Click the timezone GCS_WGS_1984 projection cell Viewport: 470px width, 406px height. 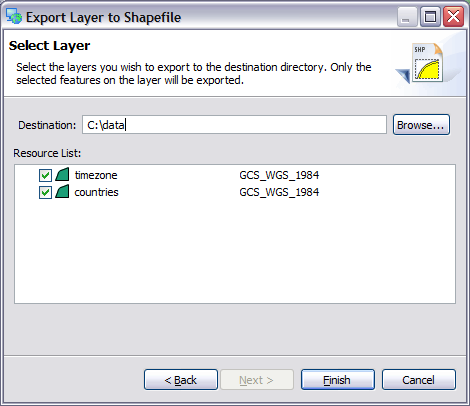tap(279, 175)
